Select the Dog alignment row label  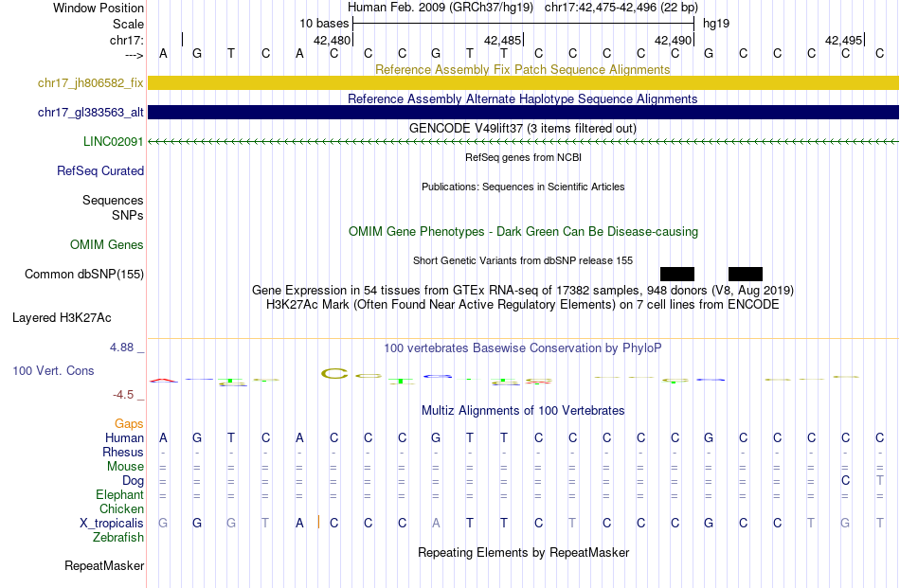click(x=134, y=481)
